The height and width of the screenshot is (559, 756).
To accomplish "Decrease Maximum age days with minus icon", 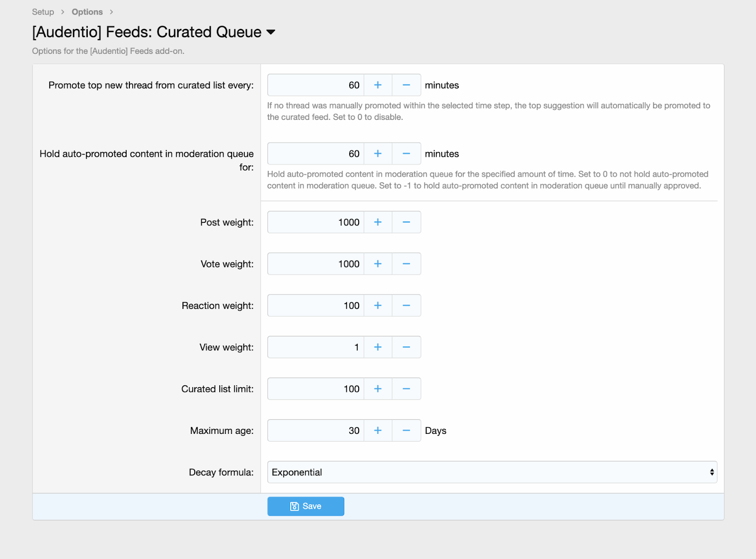I will coord(406,431).
